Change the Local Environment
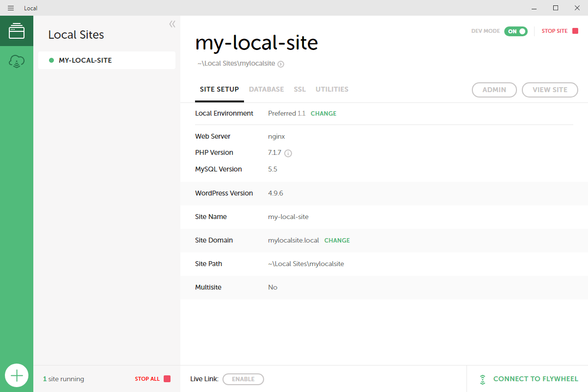 pos(323,113)
